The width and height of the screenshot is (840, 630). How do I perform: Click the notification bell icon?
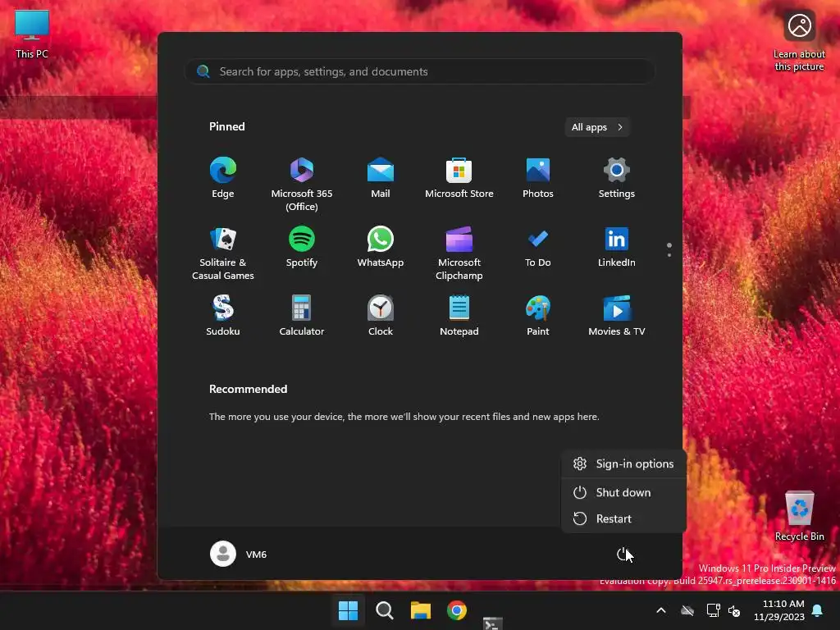tap(818, 610)
